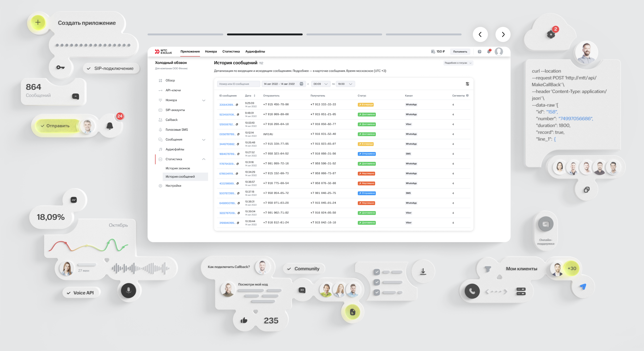The height and width of the screenshot is (351, 644).
Task: Click the Пополнить balance button
Action: pyautogui.click(x=460, y=51)
